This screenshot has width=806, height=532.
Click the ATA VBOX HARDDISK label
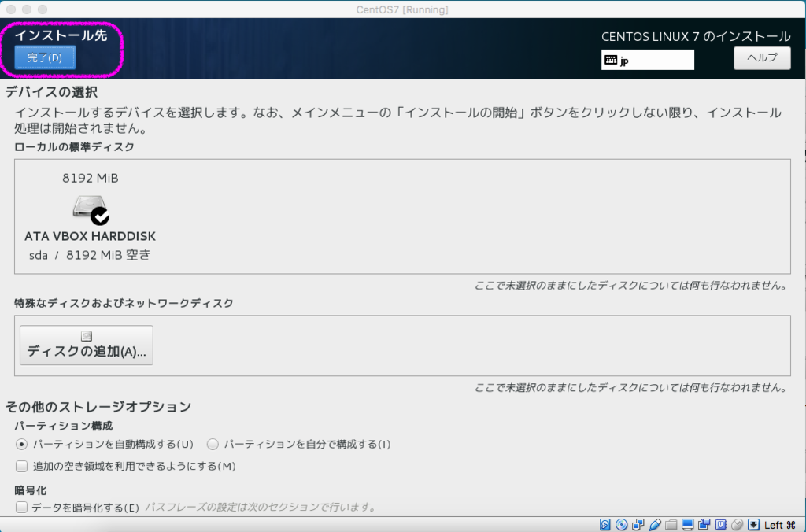click(x=90, y=236)
